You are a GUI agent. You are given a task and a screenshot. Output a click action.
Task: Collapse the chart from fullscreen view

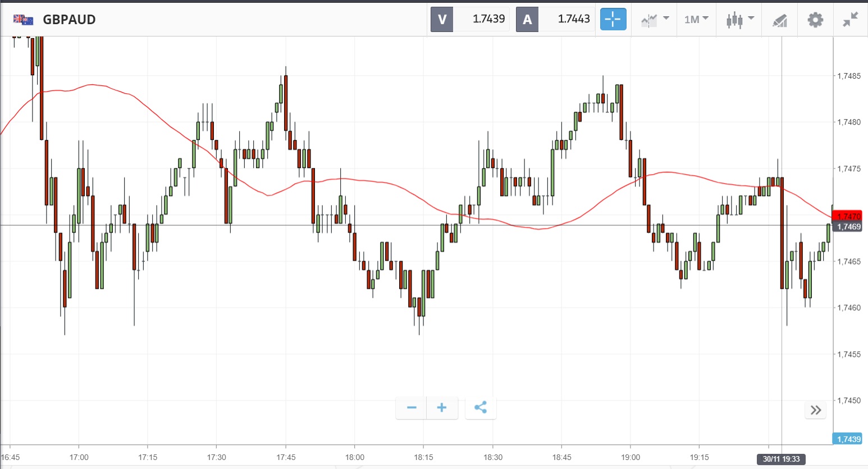851,20
